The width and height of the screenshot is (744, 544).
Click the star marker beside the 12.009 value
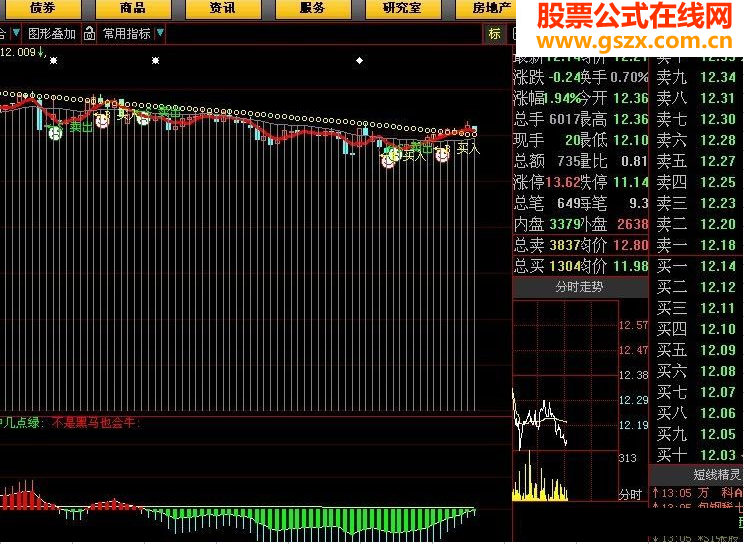pyautogui.click(x=54, y=60)
